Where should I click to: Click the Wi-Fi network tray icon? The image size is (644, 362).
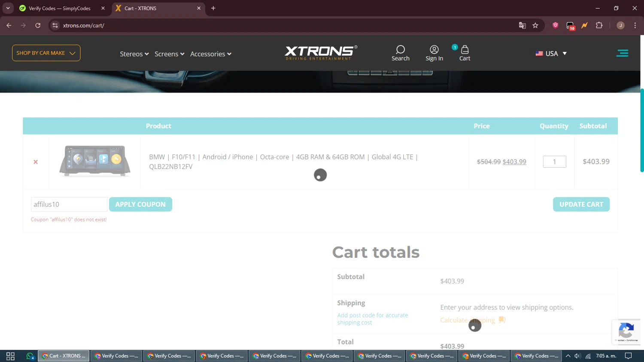click(588, 356)
